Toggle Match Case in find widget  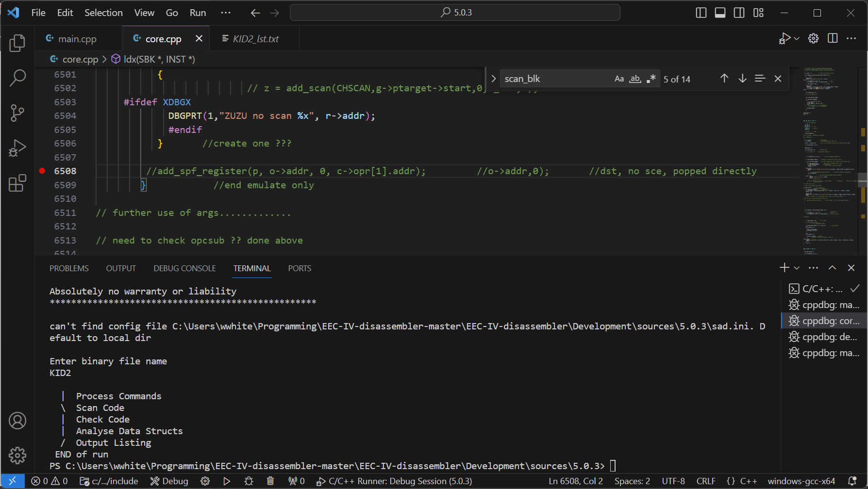coord(619,79)
